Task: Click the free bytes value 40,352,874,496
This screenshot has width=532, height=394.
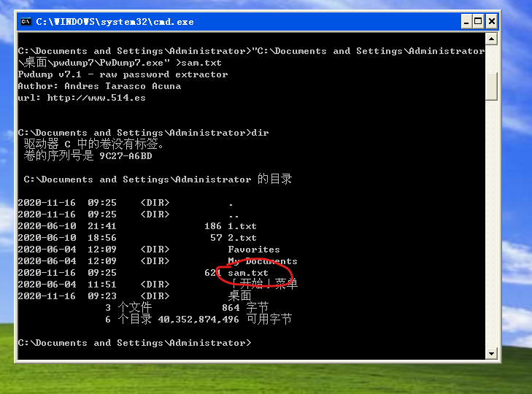Action: click(198, 320)
